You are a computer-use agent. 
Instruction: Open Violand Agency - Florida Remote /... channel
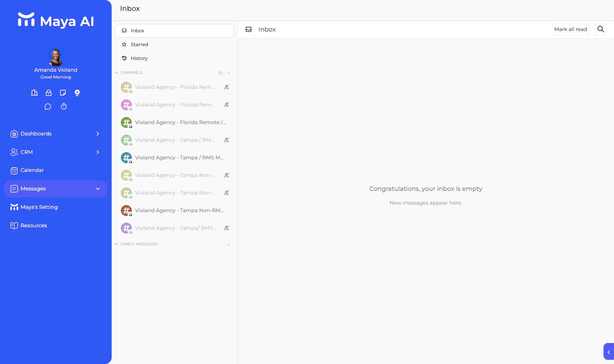(174, 122)
